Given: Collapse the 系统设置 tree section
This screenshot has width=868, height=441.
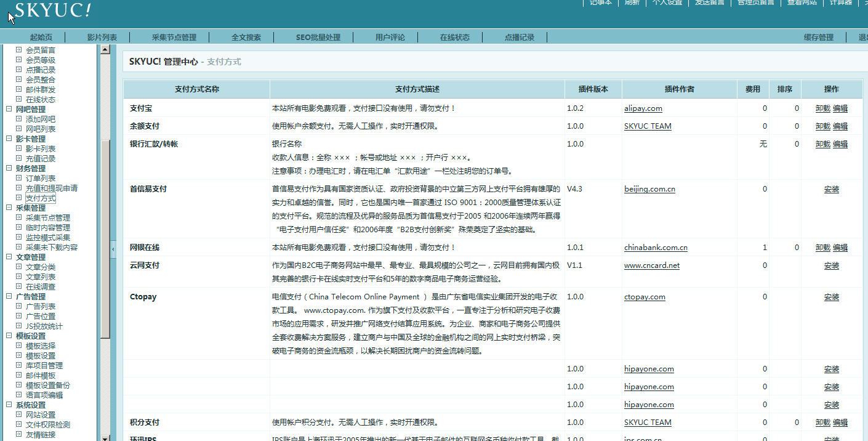Looking at the screenshot, I should [9, 405].
